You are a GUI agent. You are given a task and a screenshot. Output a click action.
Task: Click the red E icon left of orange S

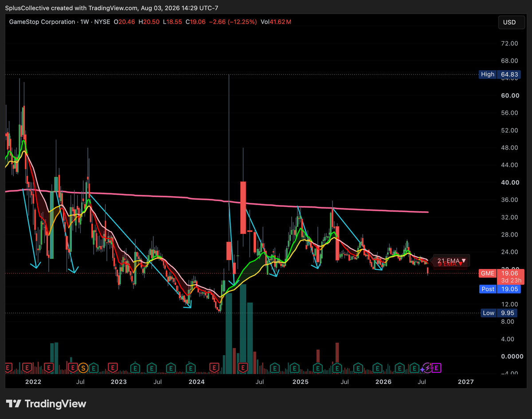72,368
